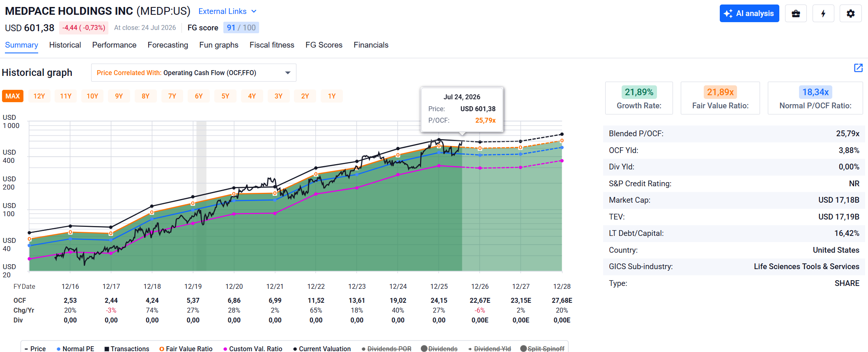Click the dropdown arrow beside Operating Cash Flow

(288, 73)
